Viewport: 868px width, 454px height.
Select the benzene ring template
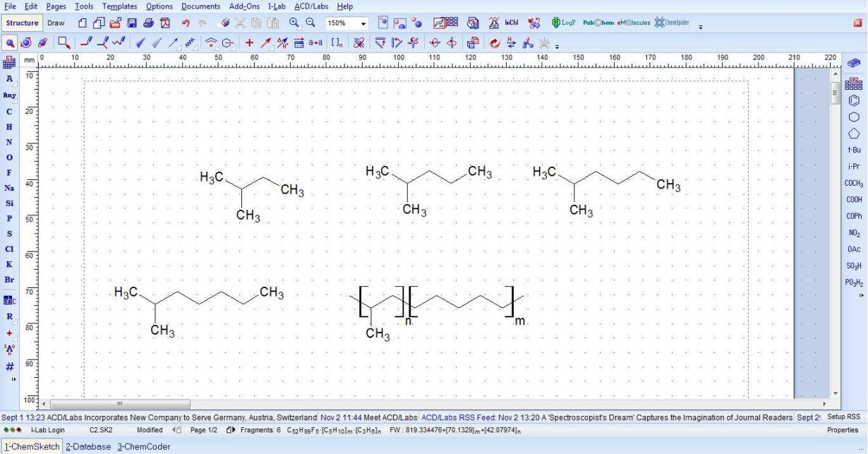(853, 100)
